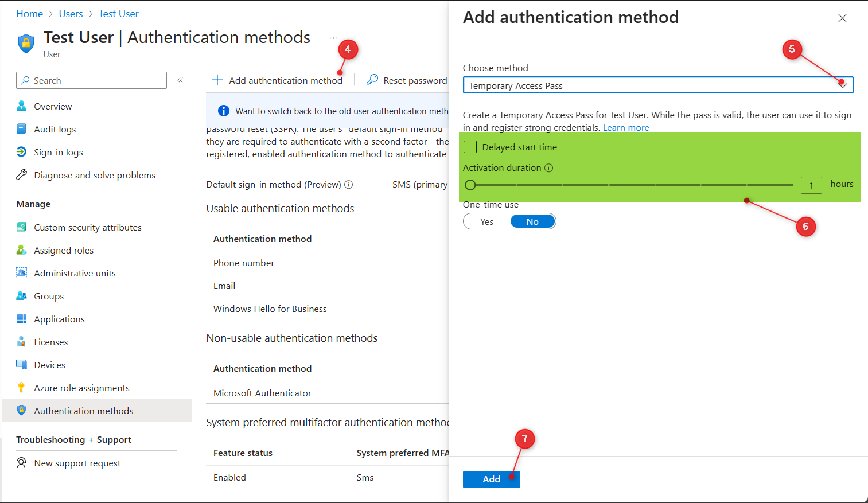Click the Test User breadcrumb link

118,14
